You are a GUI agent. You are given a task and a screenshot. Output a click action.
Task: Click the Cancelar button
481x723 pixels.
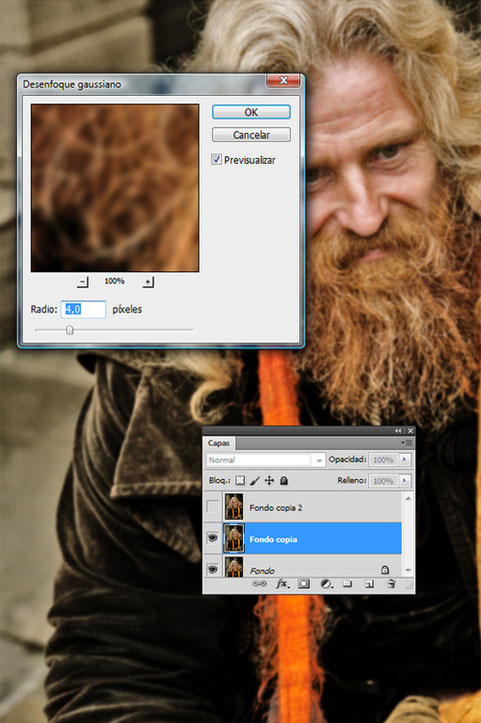(251, 135)
